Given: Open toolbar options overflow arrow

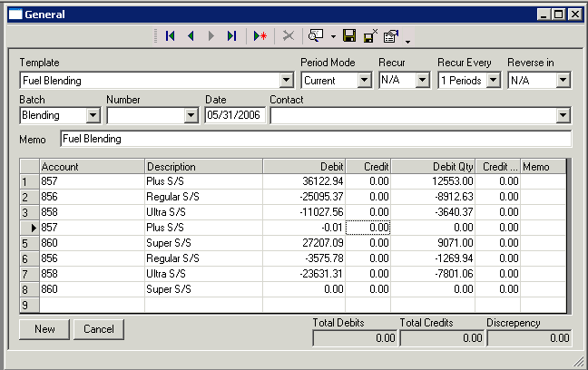Looking at the screenshot, I should 407,42.
